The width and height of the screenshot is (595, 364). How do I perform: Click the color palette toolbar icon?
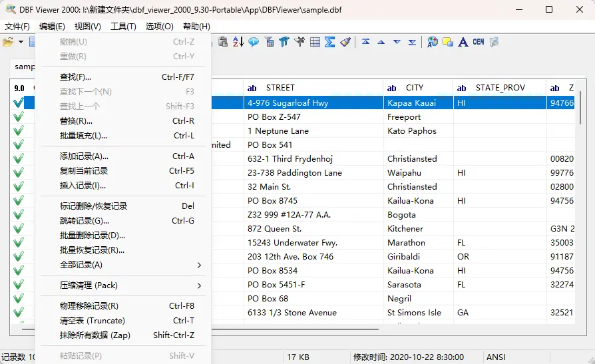[432, 42]
